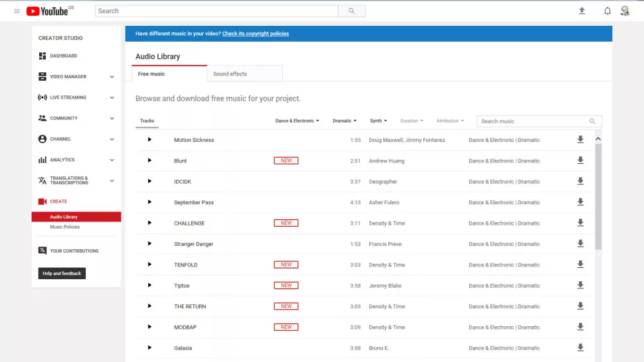This screenshot has width=644, height=362.
Task: Click the music search magnifier icon
Action: (x=592, y=121)
